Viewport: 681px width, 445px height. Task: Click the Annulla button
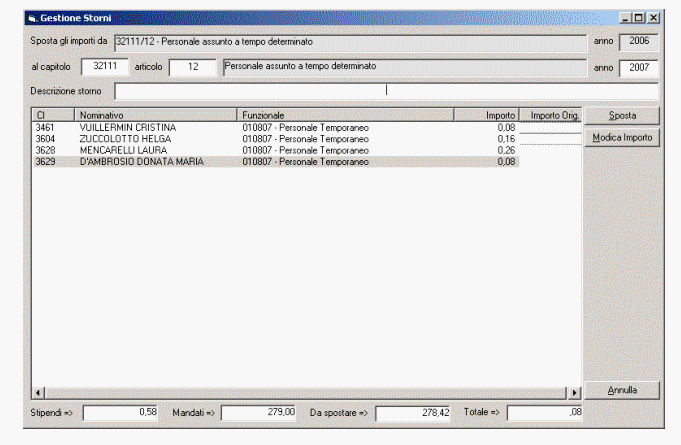point(622,389)
